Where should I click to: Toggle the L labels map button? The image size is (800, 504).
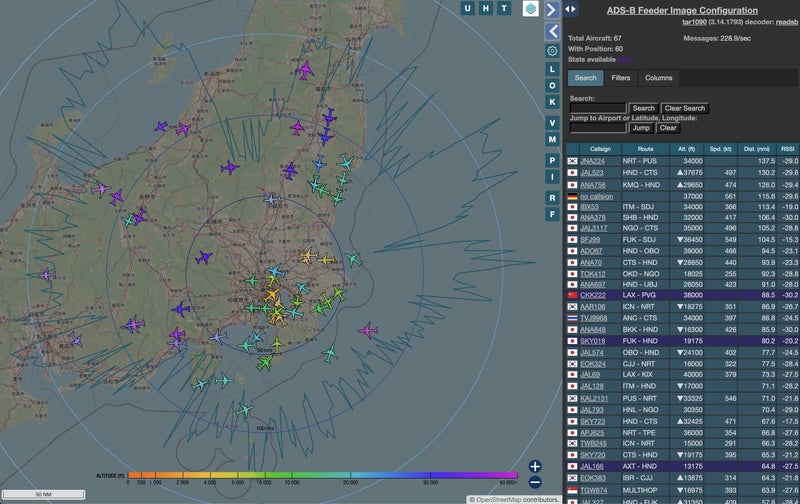552,69
